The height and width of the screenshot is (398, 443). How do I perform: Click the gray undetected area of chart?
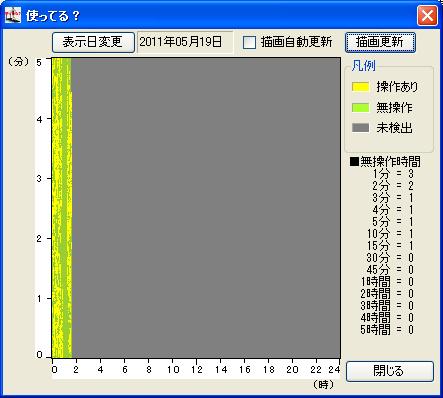(x=206, y=208)
